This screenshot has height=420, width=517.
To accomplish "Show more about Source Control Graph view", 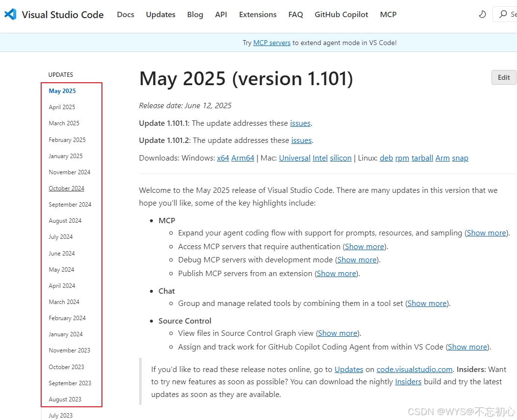I will coord(338,333).
